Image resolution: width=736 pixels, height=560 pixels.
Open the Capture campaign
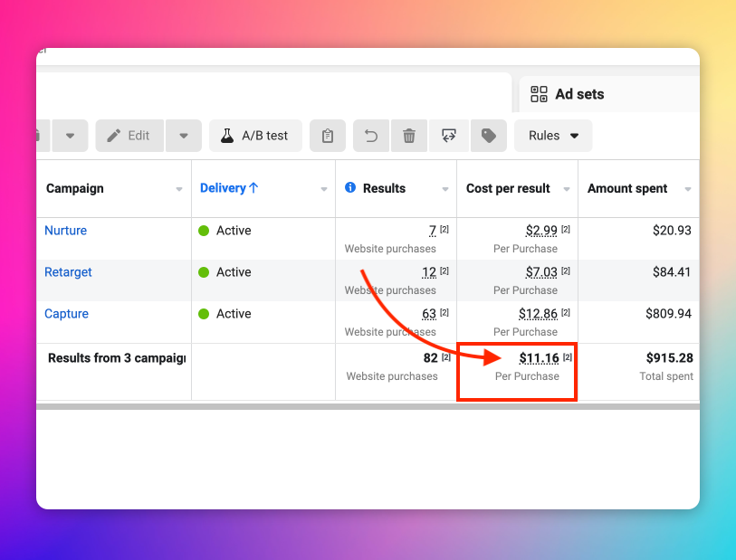click(x=66, y=314)
